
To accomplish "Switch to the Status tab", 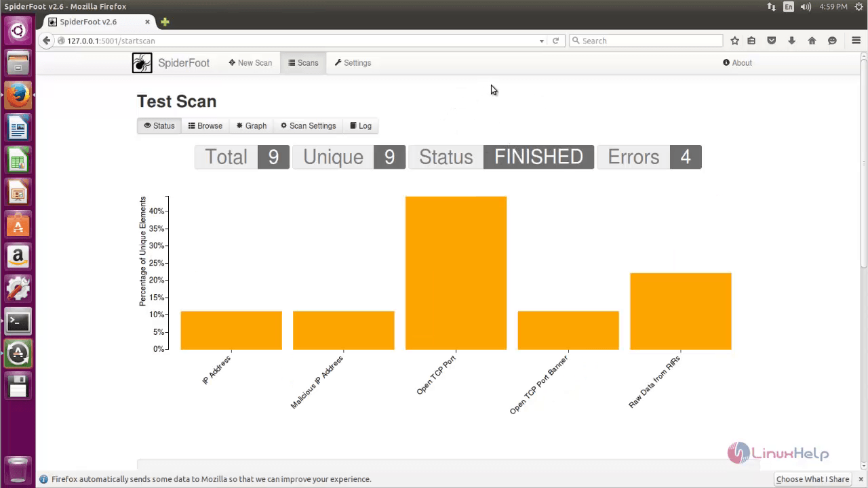I will tap(159, 126).
